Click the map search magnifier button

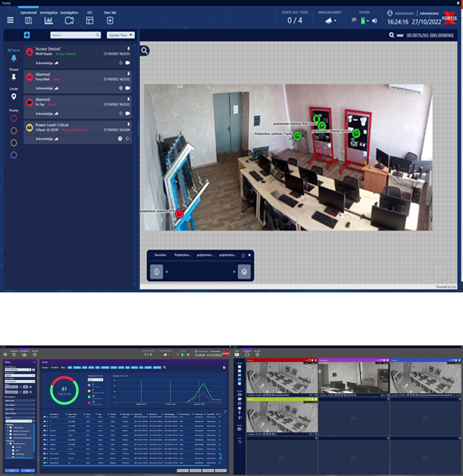[145, 51]
